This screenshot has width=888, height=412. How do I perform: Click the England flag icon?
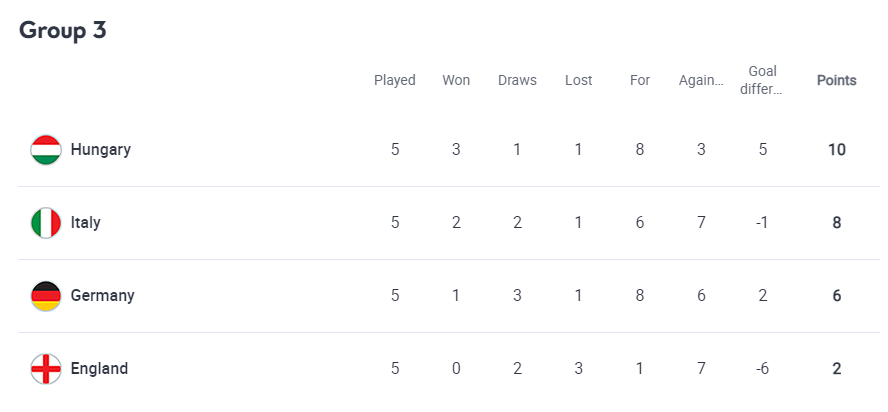coord(46,369)
